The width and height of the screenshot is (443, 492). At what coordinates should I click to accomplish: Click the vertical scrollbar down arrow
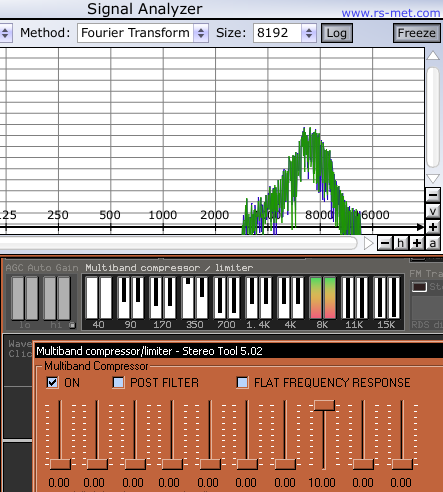coord(433,178)
